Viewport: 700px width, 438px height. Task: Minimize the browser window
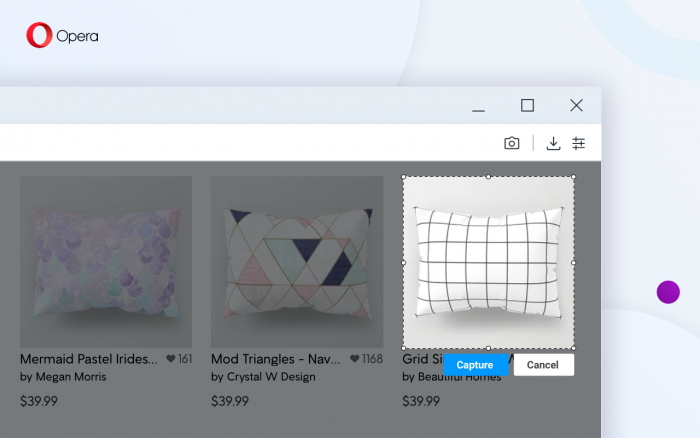(x=479, y=110)
